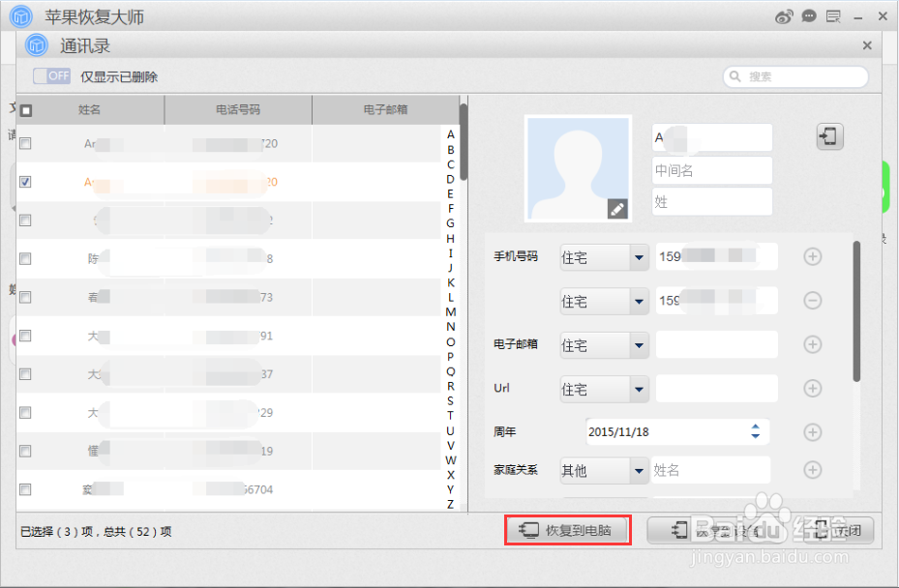Viewport: 899px width, 588px height.
Task: Add a Url entry with plus icon
Action: [812, 388]
